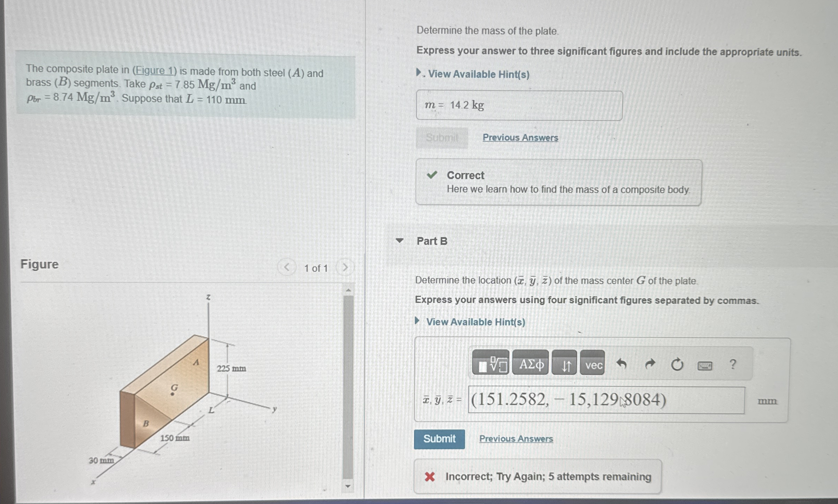The height and width of the screenshot is (504, 838).
Task: Click the vec notation icon
Action: (x=594, y=365)
